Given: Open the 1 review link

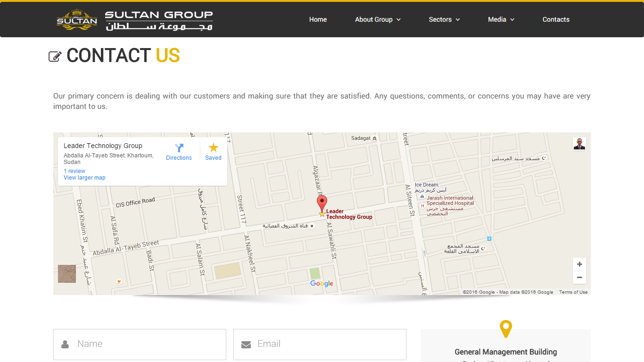Looking at the screenshot, I should click(x=74, y=171).
